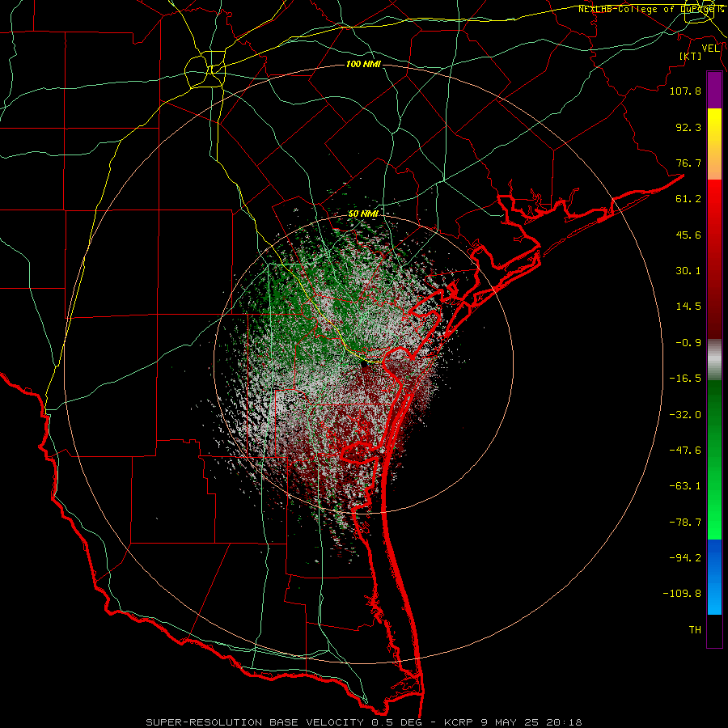Image resolution: width=728 pixels, height=728 pixels.
Task: Click the -94.2 legend value
Action: 685,557
